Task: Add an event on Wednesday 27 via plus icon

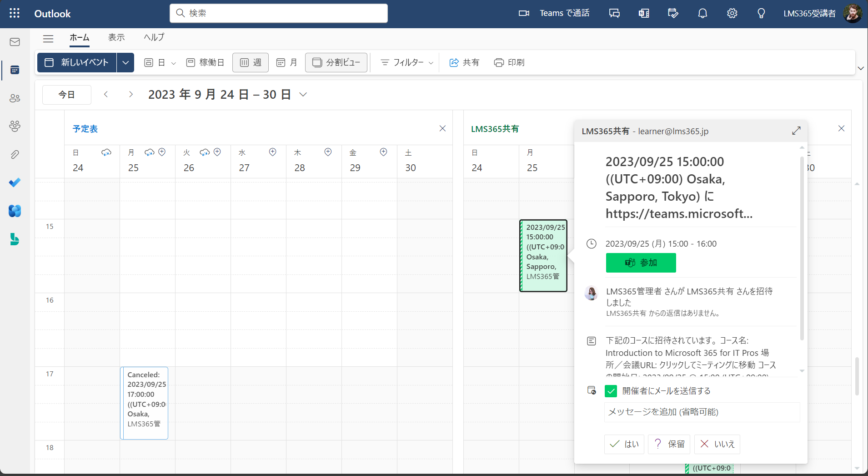Action: point(272,152)
